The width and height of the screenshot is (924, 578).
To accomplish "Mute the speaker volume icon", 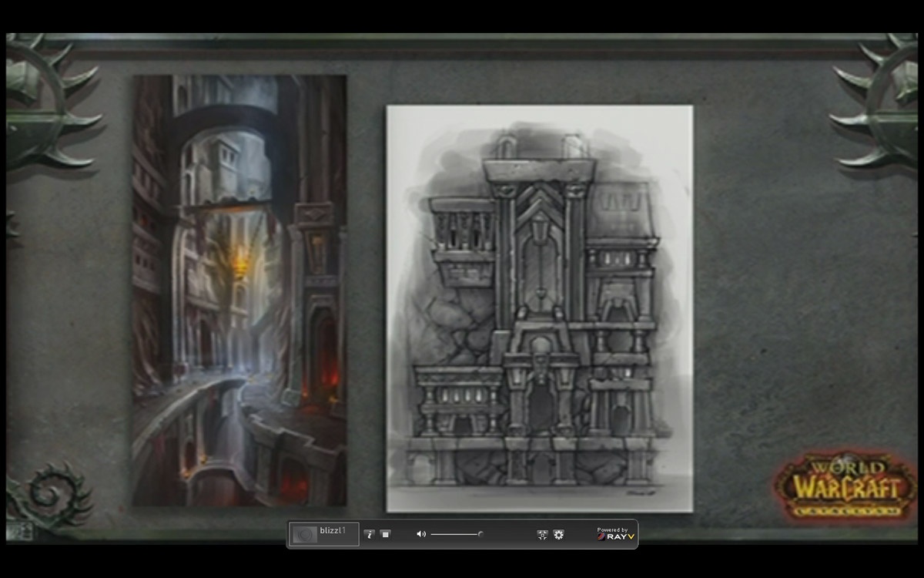I will (x=421, y=534).
